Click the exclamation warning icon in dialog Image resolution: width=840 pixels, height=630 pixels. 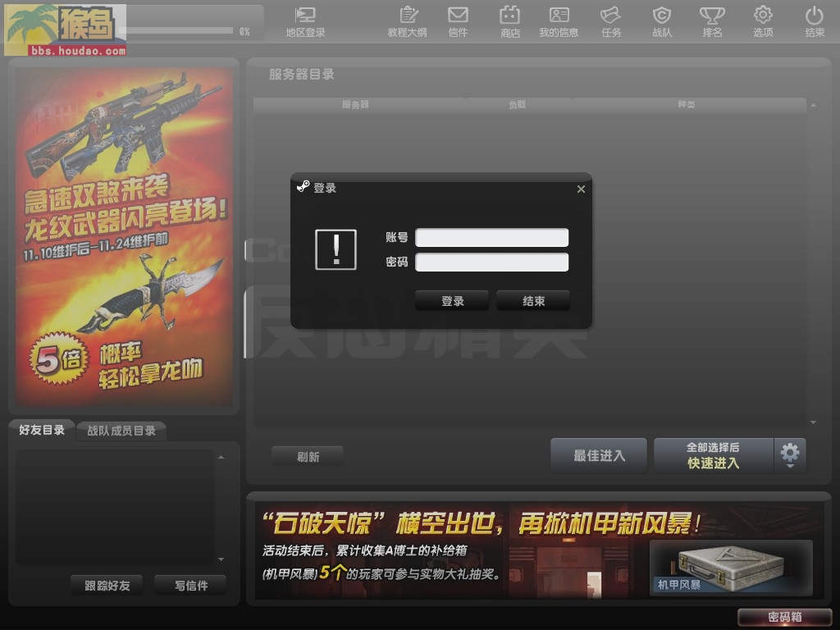pyautogui.click(x=336, y=249)
